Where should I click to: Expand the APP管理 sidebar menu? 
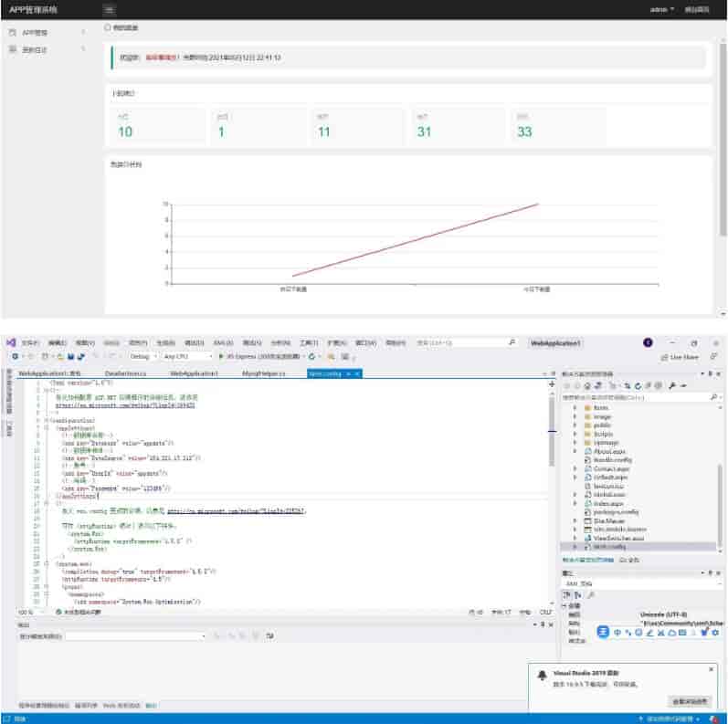pos(35,33)
